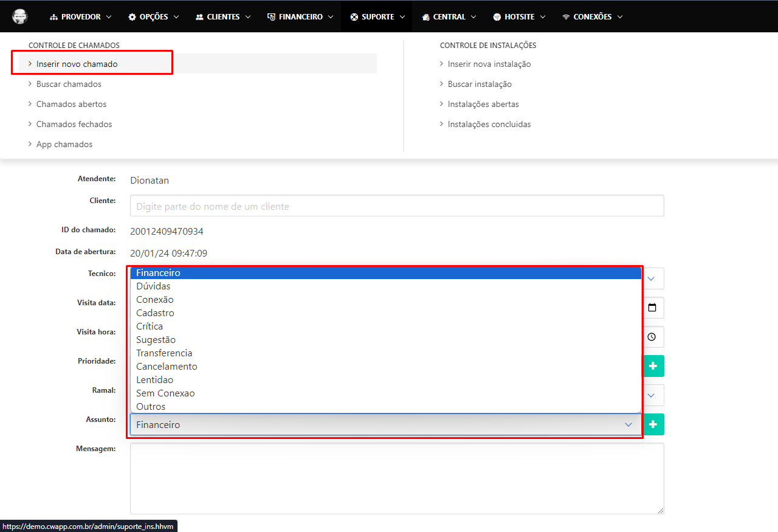Click the network icon on the Provedor menu
The image size is (778, 532).
[x=55, y=16]
